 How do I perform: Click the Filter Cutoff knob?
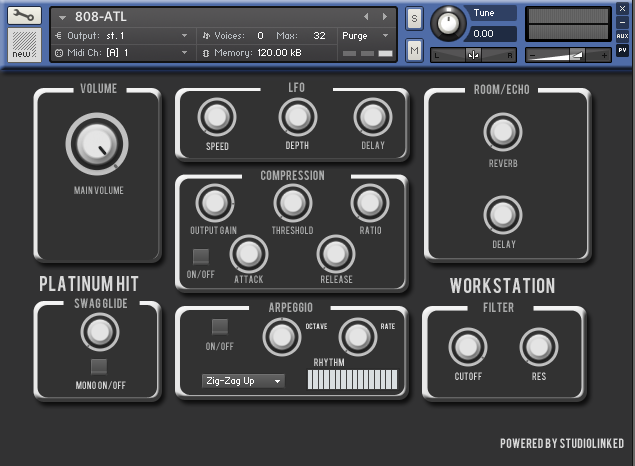tap(467, 347)
